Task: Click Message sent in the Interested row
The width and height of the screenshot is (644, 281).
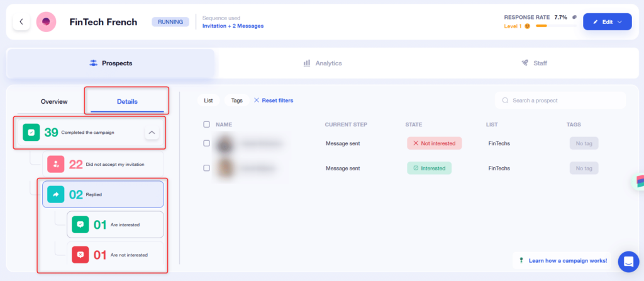Action: 343,168
